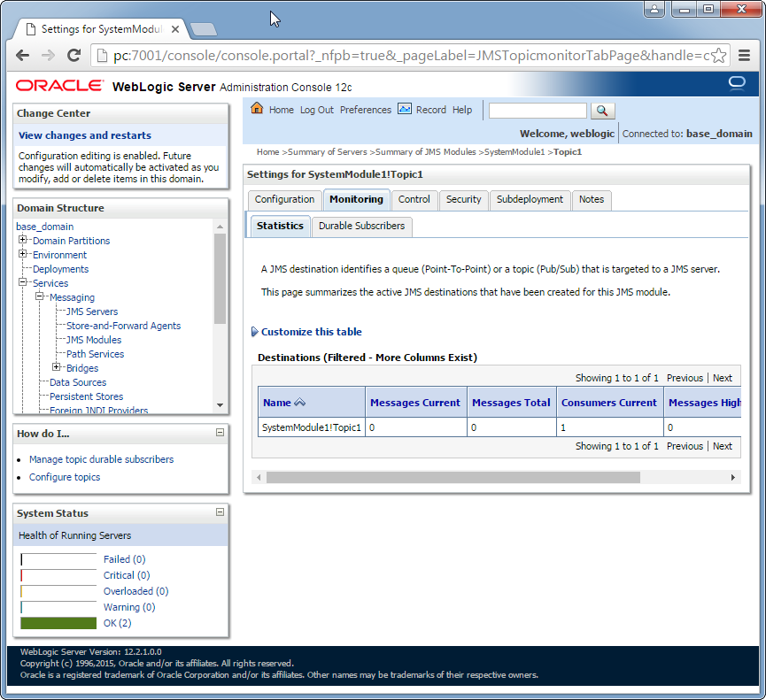Click Home breadcrumb link

pos(267,152)
